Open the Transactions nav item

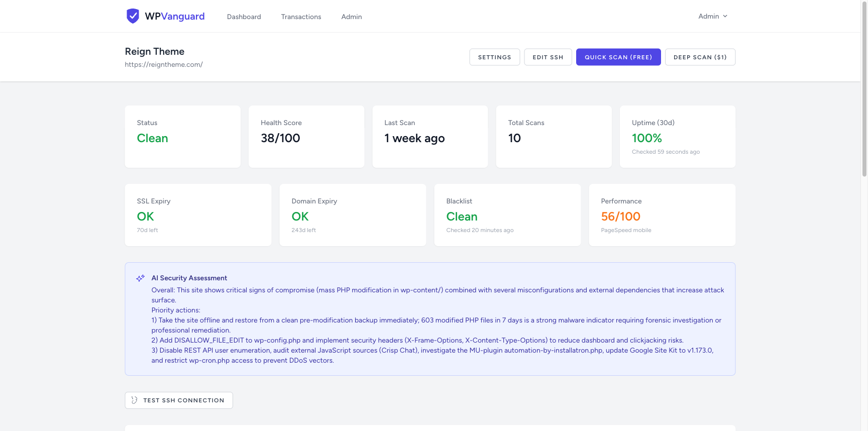(301, 17)
